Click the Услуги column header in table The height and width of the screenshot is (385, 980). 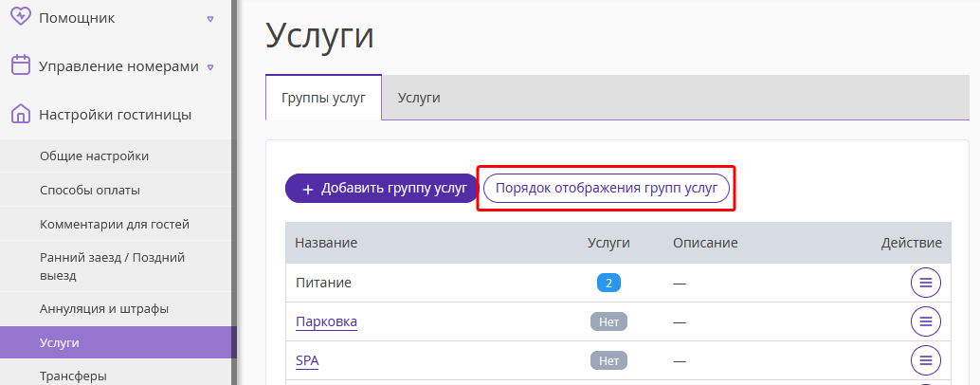point(608,243)
